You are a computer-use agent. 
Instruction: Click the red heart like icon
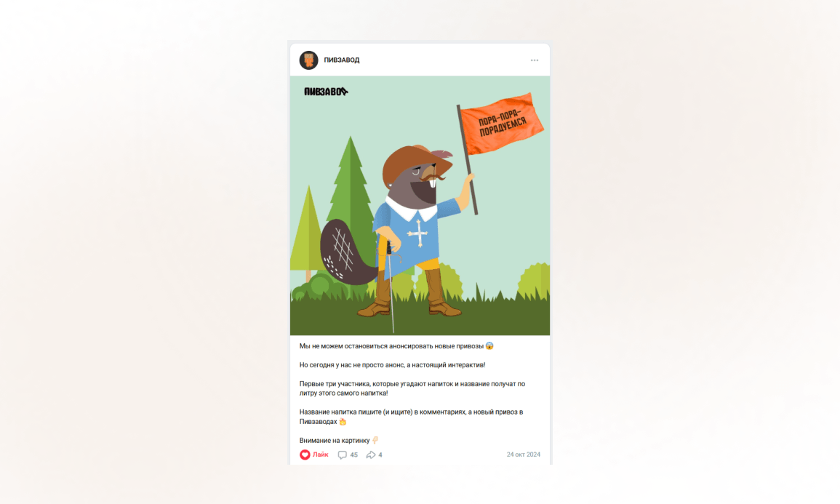tap(305, 455)
